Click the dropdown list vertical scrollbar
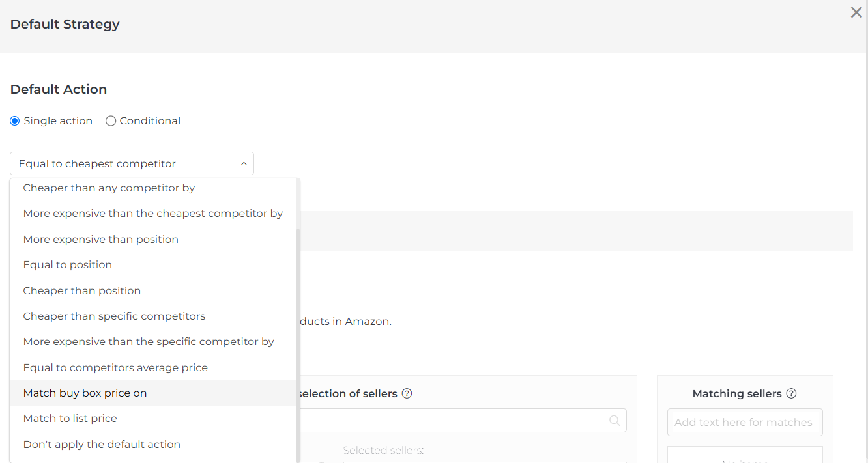868x463 pixels. (x=298, y=345)
